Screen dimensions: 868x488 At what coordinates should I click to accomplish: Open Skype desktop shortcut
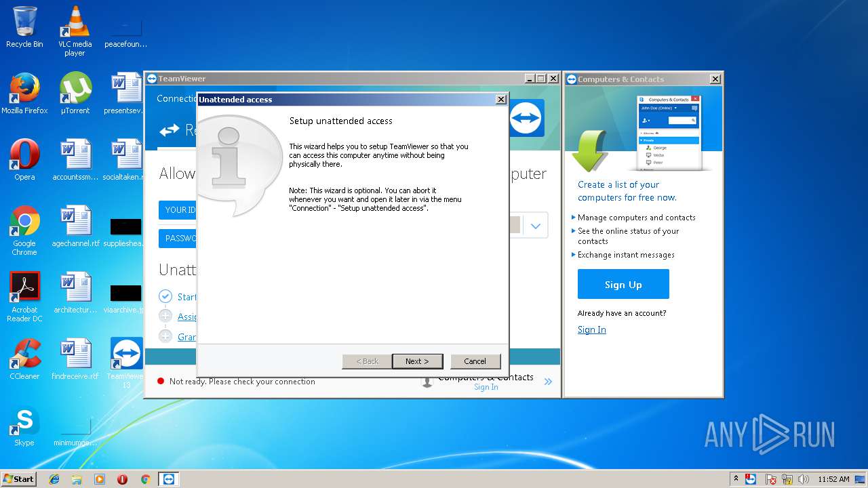coord(24,426)
